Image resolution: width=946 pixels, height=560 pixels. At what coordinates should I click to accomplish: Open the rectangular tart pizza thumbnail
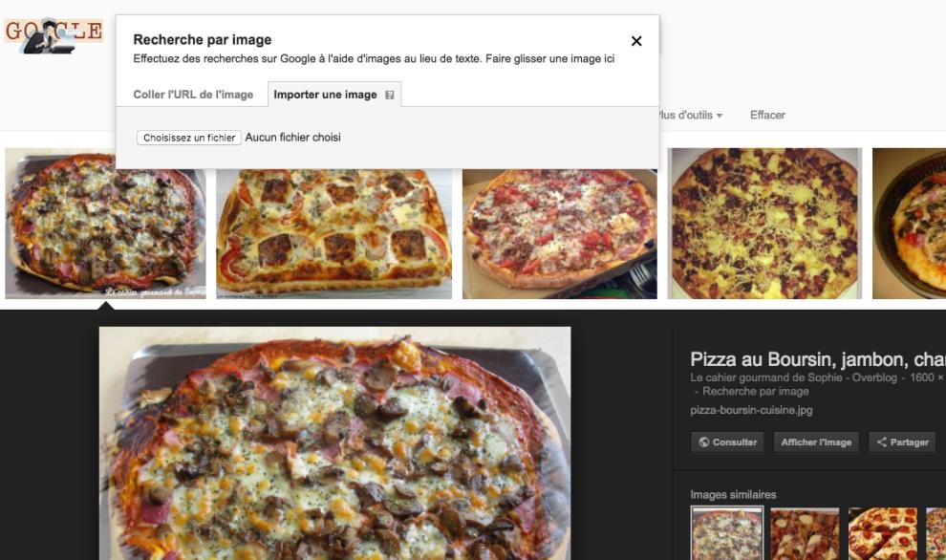point(333,233)
